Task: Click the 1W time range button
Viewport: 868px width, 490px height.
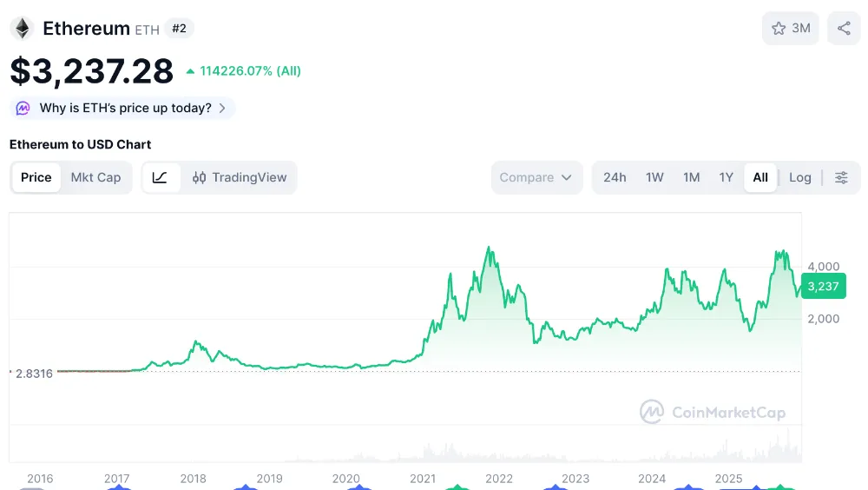Action: pos(654,177)
